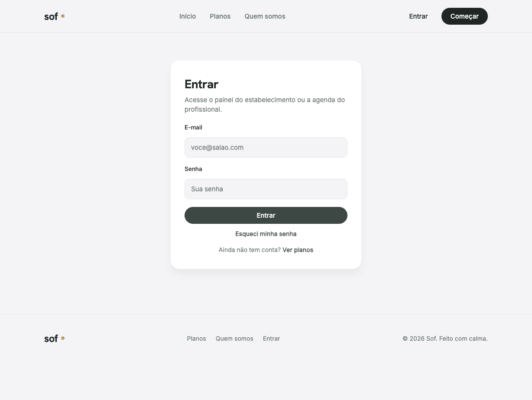
Task: Click the dark Começar button
Action: pyautogui.click(x=464, y=16)
